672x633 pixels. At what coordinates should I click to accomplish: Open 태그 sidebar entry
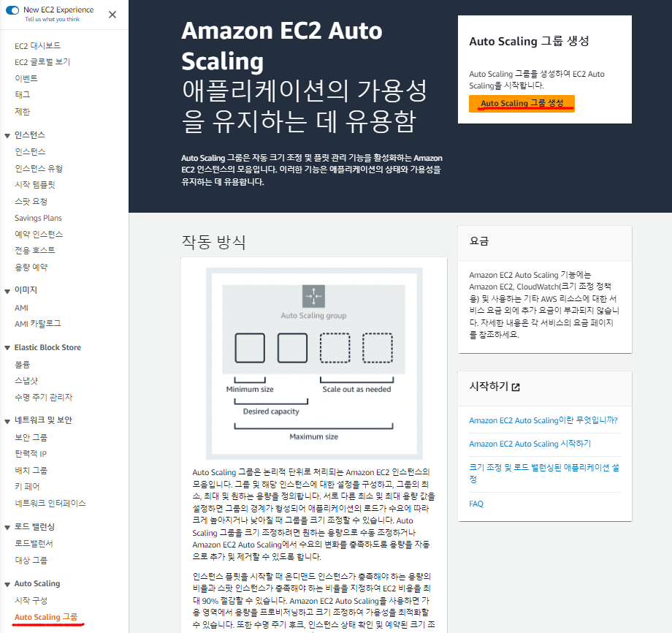23,95
